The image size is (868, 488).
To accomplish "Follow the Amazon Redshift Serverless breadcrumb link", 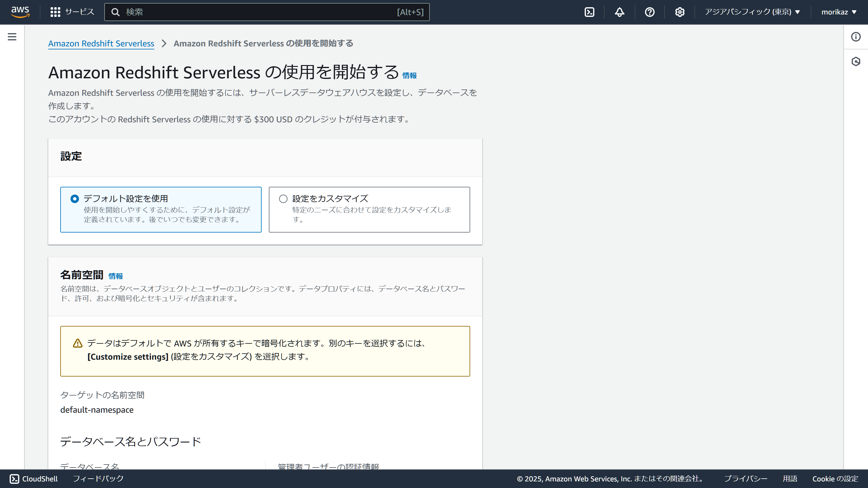I will point(101,43).
